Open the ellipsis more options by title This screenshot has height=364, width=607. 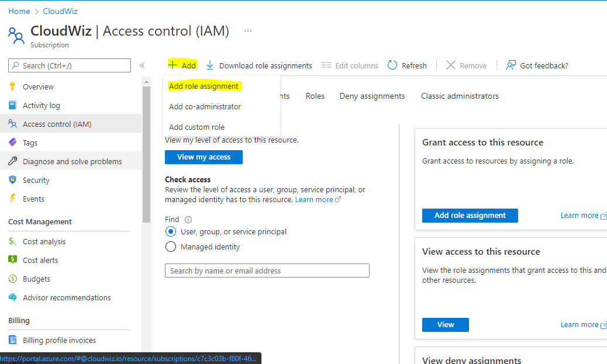tap(248, 31)
